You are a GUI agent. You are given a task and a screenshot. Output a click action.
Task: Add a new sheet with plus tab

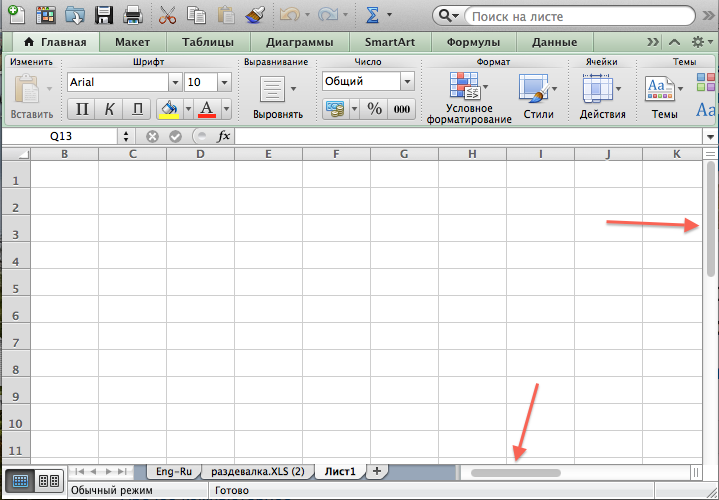coord(377,471)
